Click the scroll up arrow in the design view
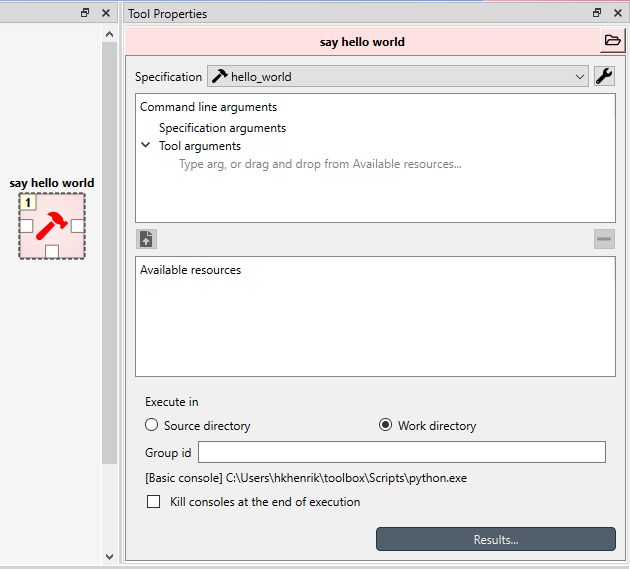 (x=109, y=35)
